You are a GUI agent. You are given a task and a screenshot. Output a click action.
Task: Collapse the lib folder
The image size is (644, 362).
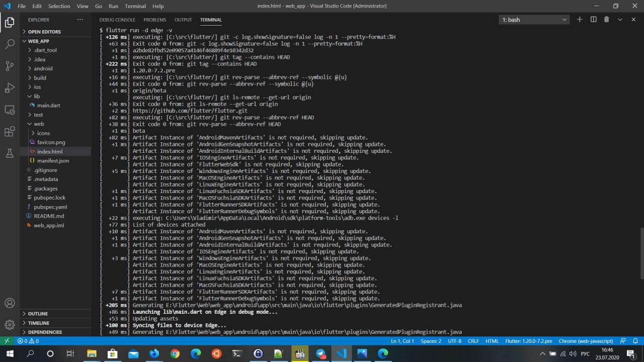56,96
